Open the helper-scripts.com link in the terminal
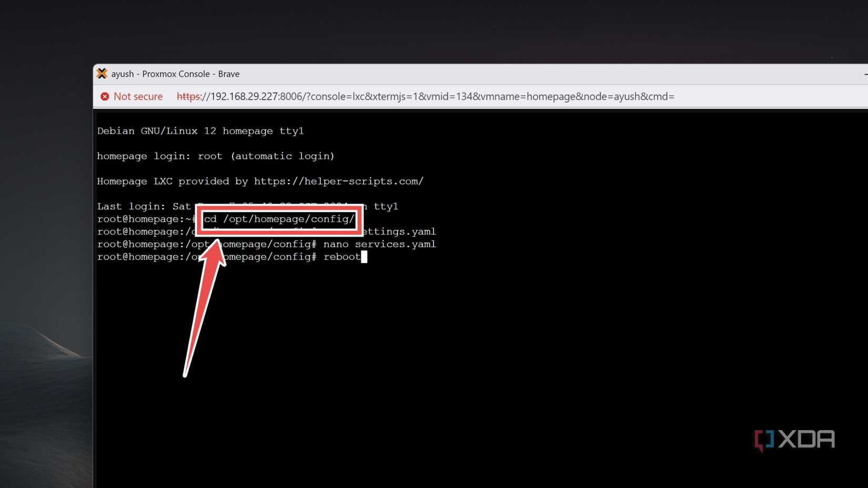This screenshot has height=488, width=868. click(338, 181)
